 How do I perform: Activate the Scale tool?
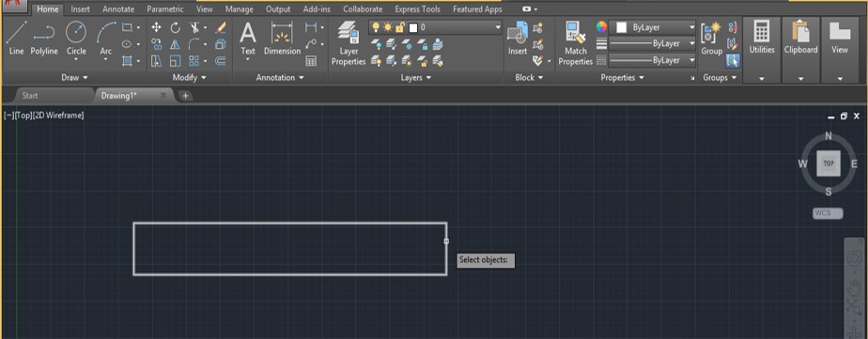pyautogui.click(x=176, y=61)
